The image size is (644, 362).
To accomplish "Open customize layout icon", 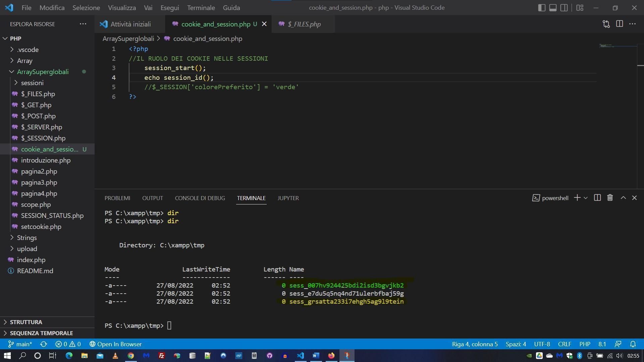I will click(x=580, y=7).
